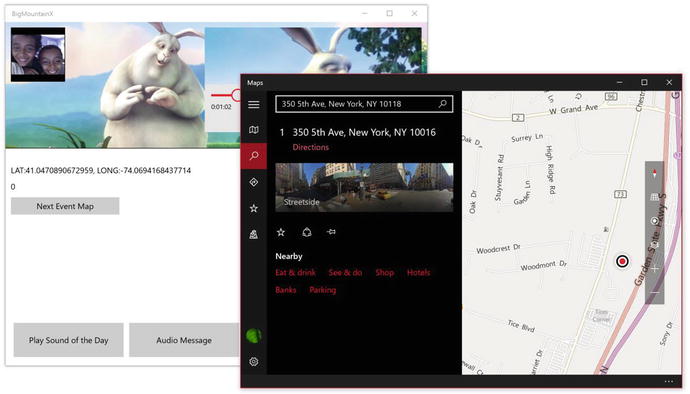Click the See & do nearby link
Viewport: 690px width, 394px height.
345,272
